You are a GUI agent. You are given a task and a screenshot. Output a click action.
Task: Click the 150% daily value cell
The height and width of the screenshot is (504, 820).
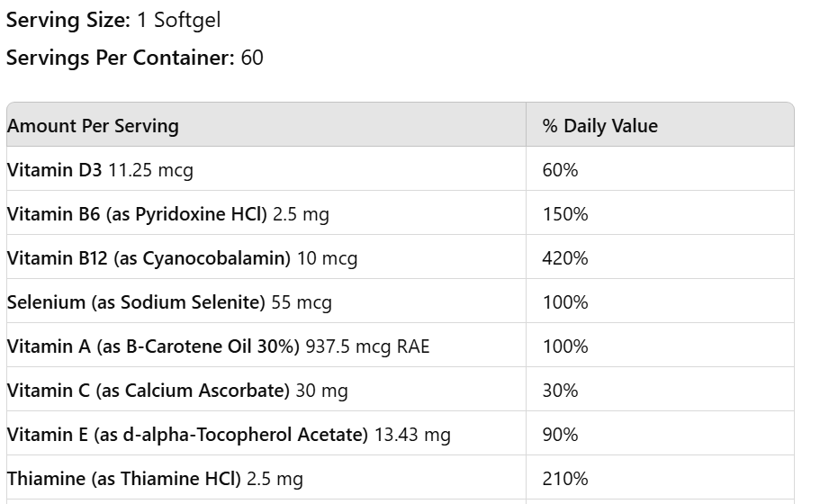click(565, 214)
